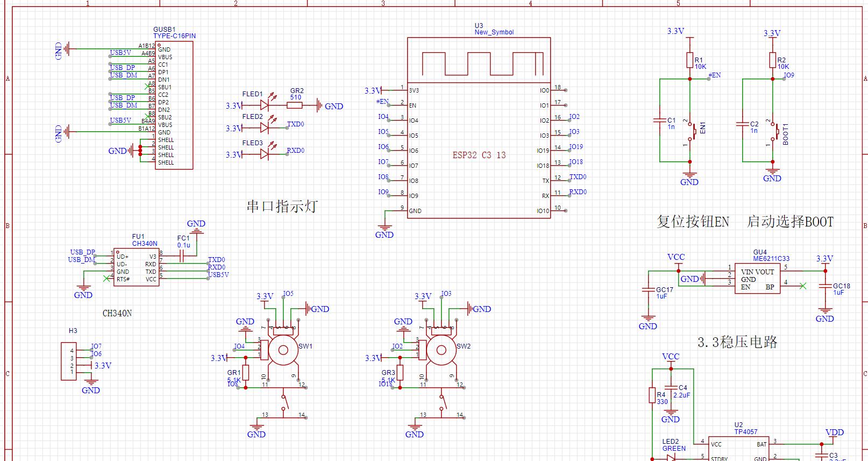Select the C2 1n capacitor symbol
Viewport: 868px width, 461px height.
pyautogui.click(x=743, y=124)
